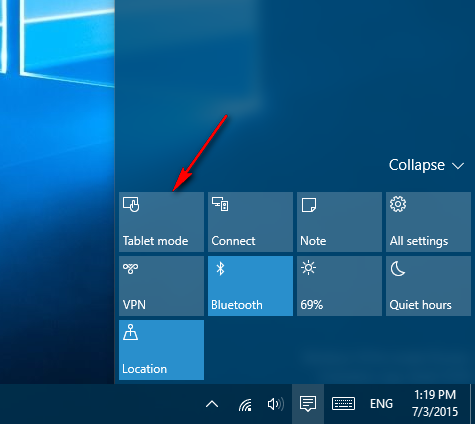Open the volume speaker control
The height and width of the screenshot is (424, 475).
pyautogui.click(x=276, y=404)
